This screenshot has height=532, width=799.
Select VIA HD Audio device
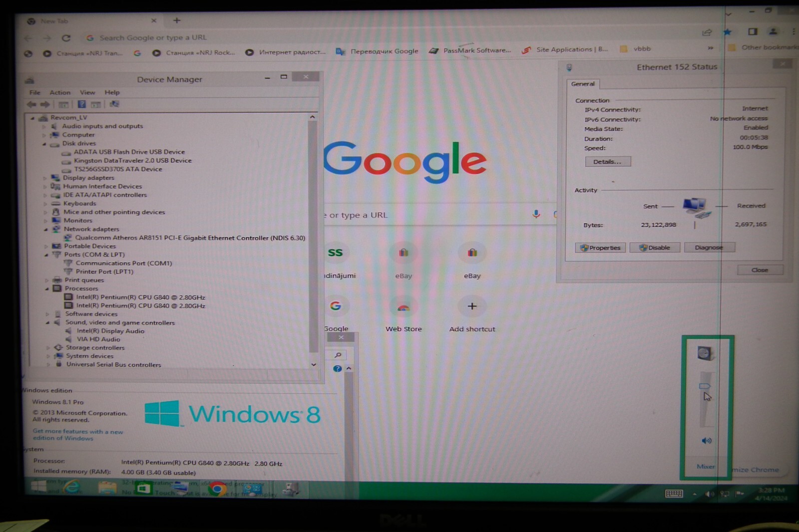(x=98, y=339)
